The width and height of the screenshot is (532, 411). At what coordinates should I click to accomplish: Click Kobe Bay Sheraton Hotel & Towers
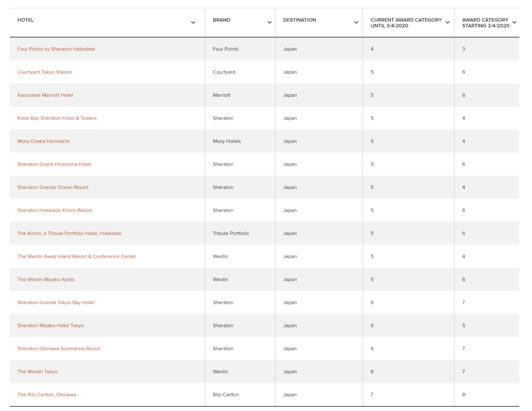pyautogui.click(x=57, y=118)
